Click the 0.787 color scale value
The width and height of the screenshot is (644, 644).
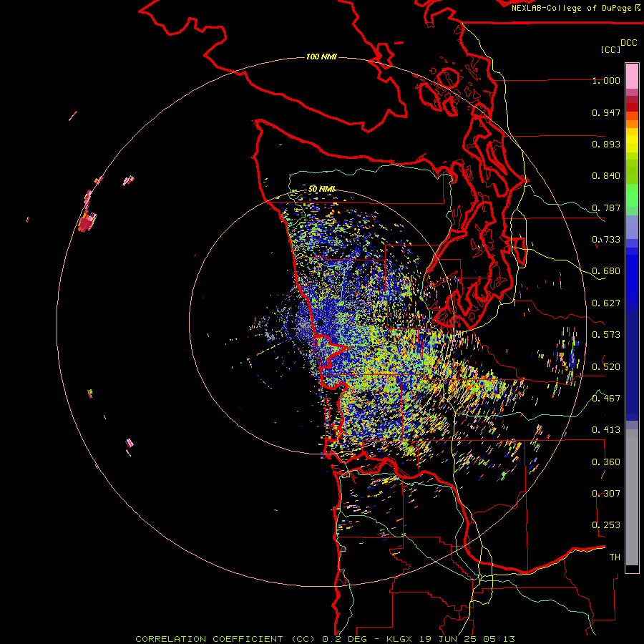[x=606, y=208]
